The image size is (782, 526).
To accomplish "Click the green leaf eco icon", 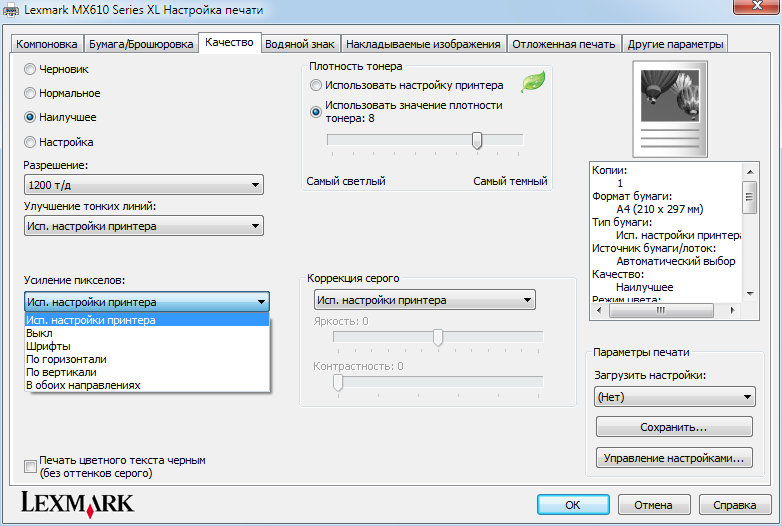I will pos(533,81).
